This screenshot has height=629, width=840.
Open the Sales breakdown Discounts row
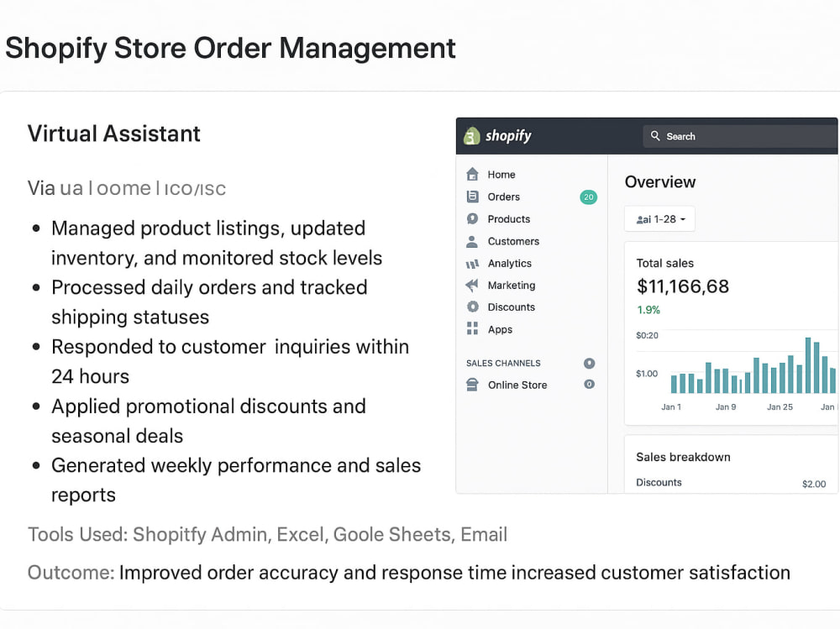tap(731, 483)
